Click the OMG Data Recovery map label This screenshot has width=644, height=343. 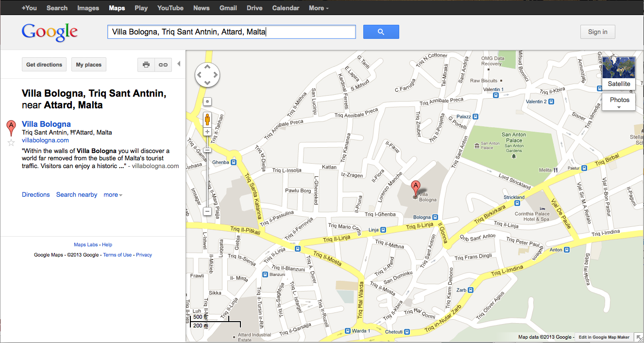pyautogui.click(x=491, y=61)
